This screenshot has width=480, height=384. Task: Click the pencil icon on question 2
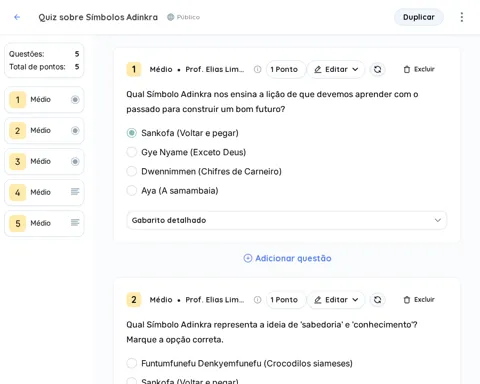tap(318, 300)
